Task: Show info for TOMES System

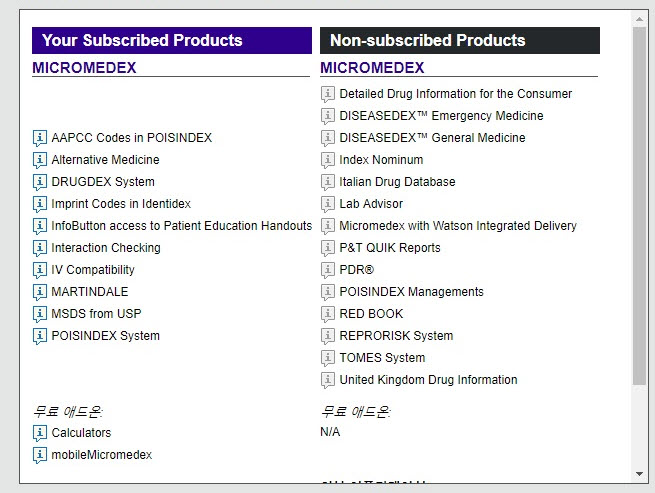Action: 328,358
